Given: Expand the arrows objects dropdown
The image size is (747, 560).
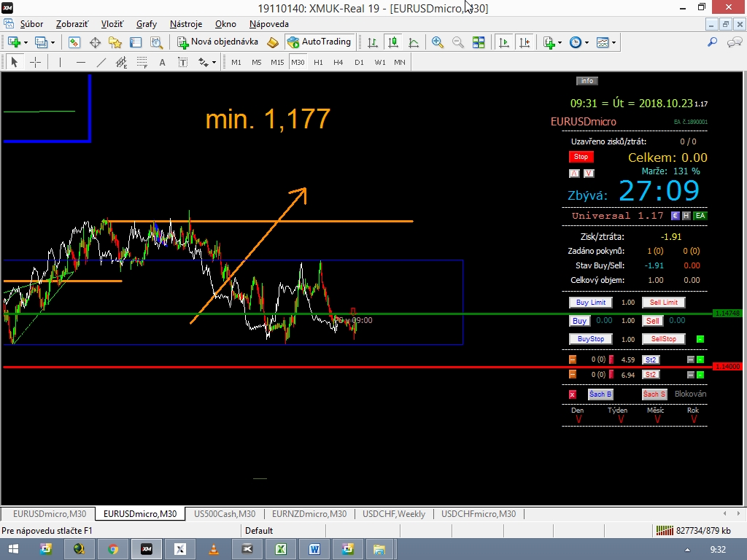Looking at the screenshot, I should 214,63.
